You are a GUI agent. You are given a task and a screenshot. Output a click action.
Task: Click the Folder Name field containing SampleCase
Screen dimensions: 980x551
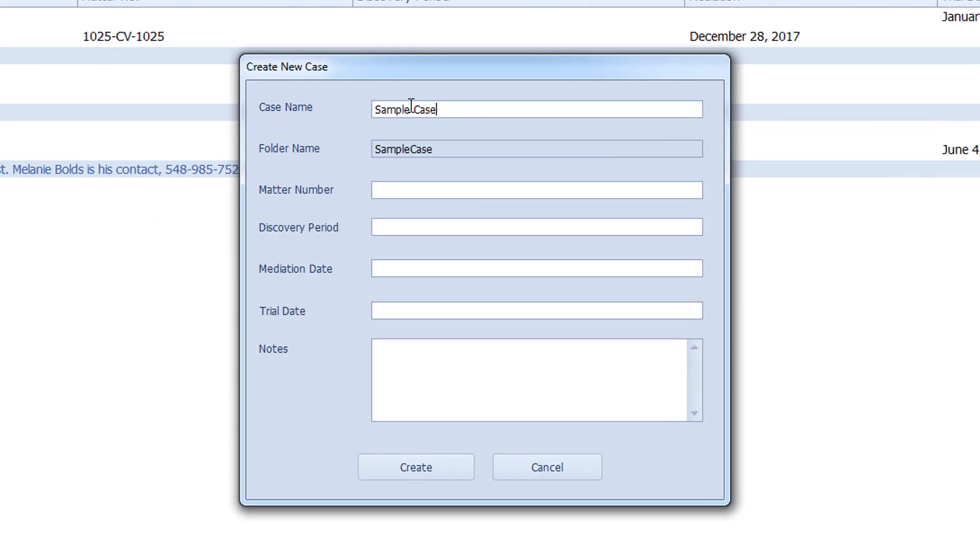point(536,149)
